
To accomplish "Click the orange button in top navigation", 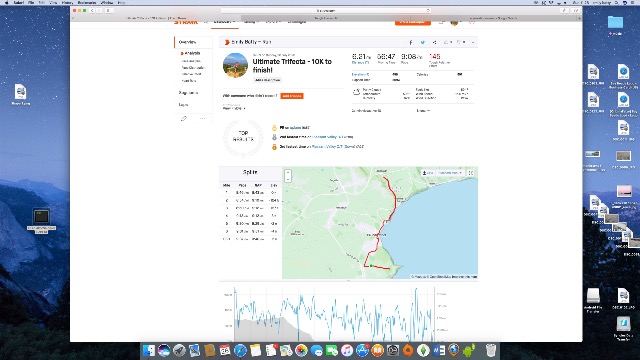I will [413, 22].
